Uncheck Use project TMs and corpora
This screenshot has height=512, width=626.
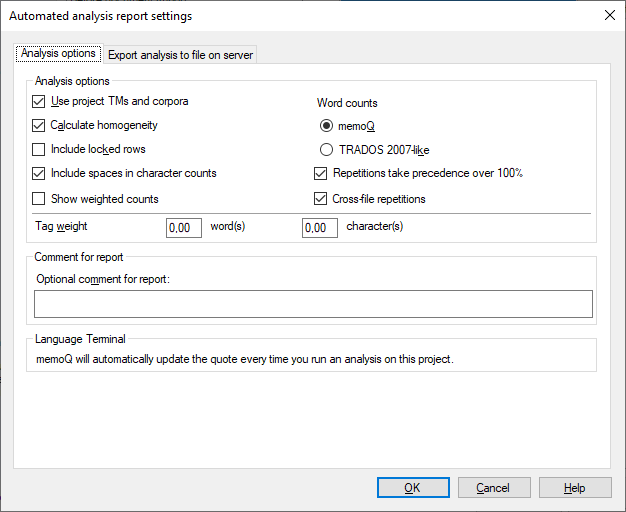point(39,102)
